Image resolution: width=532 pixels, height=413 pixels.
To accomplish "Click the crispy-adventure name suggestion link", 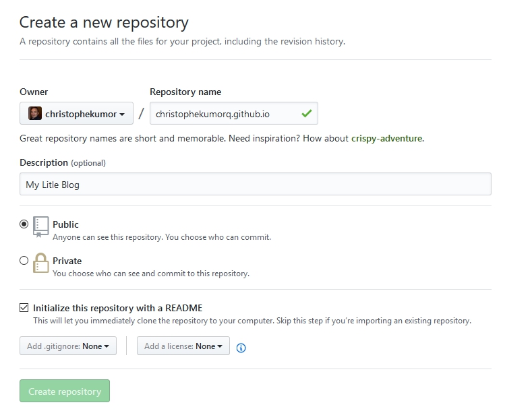I will [386, 138].
